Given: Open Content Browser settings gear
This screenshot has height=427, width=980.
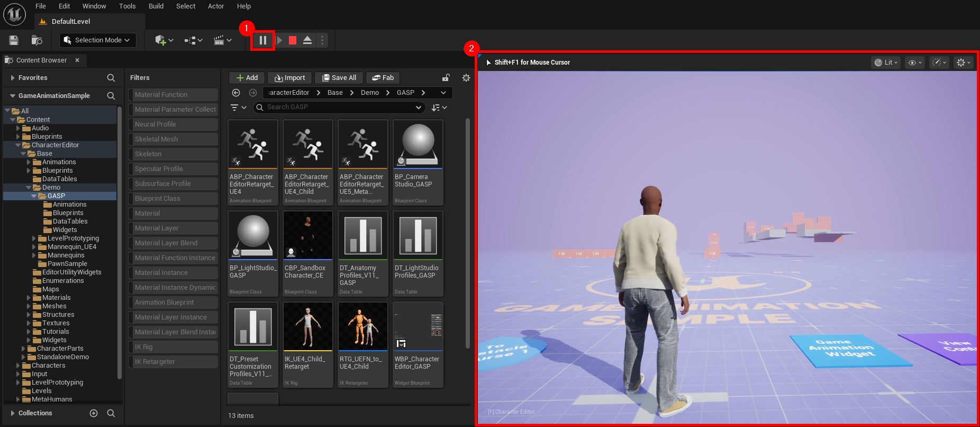Looking at the screenshot, I should click(466, 78).
